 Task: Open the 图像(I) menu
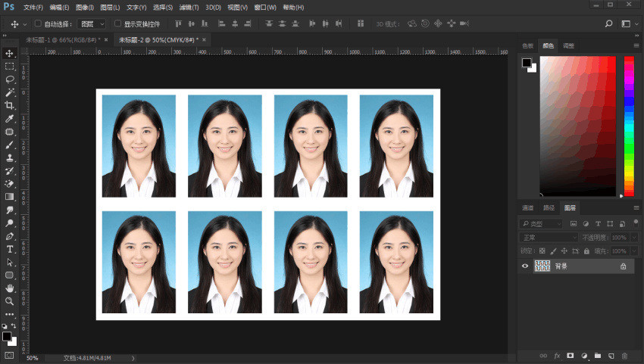pyautogui.click(x=84, y=7)
